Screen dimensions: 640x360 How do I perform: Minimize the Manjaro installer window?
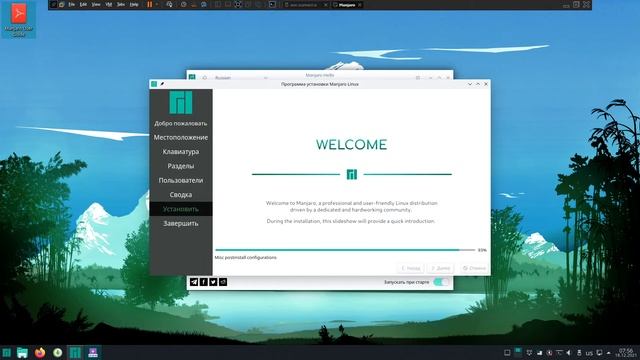(x=470, y=84)
